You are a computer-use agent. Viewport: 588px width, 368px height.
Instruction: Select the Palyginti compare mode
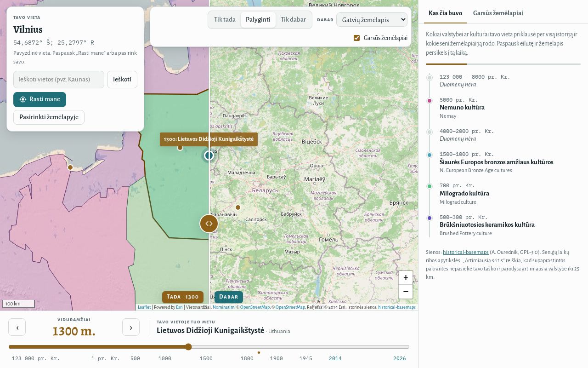tap(258, 20)
